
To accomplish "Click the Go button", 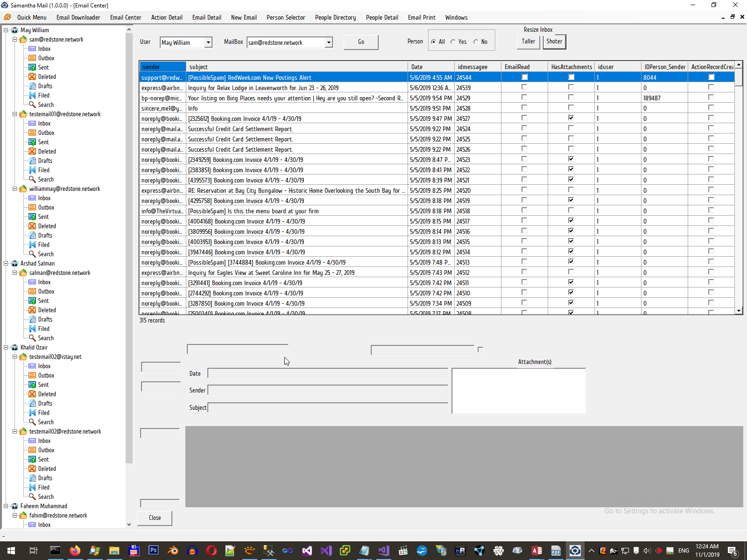I will point(361,42).
